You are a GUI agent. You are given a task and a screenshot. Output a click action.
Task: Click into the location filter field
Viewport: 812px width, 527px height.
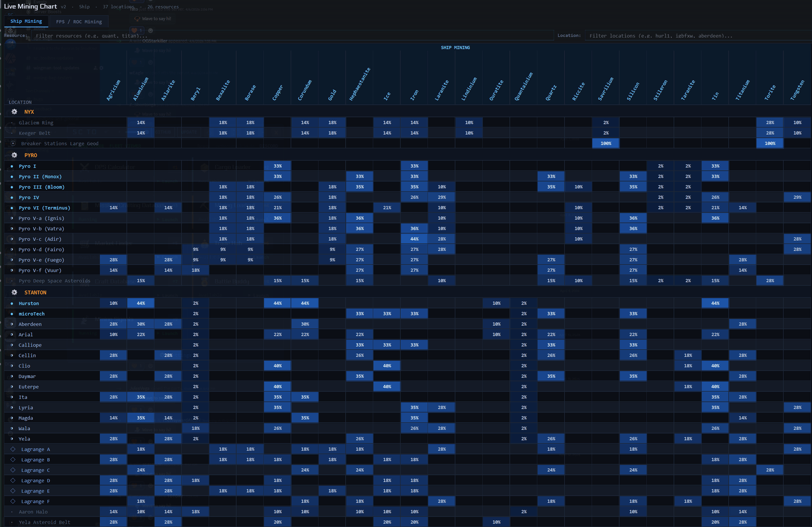(x=696, y=36)
